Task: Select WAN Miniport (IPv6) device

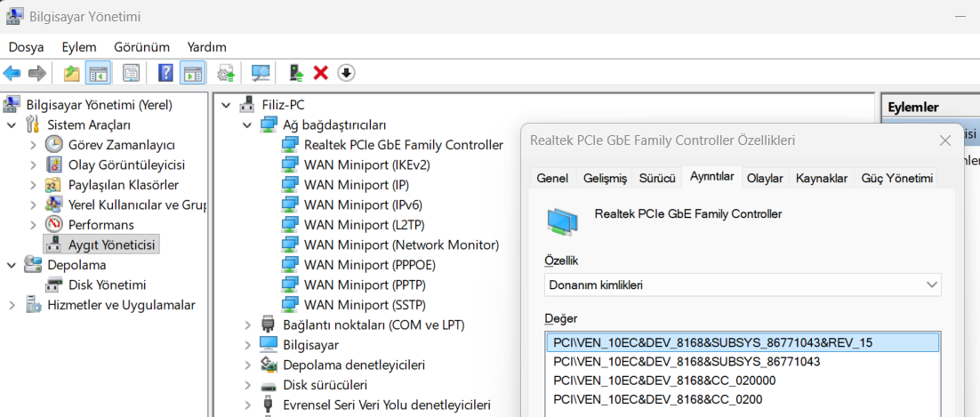Action: (363, 204)
